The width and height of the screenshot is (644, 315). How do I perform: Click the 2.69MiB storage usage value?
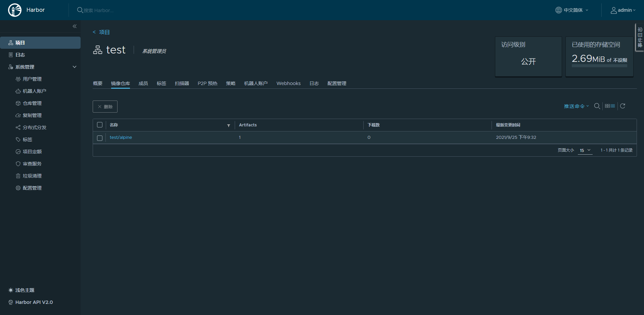pos(588,58)
